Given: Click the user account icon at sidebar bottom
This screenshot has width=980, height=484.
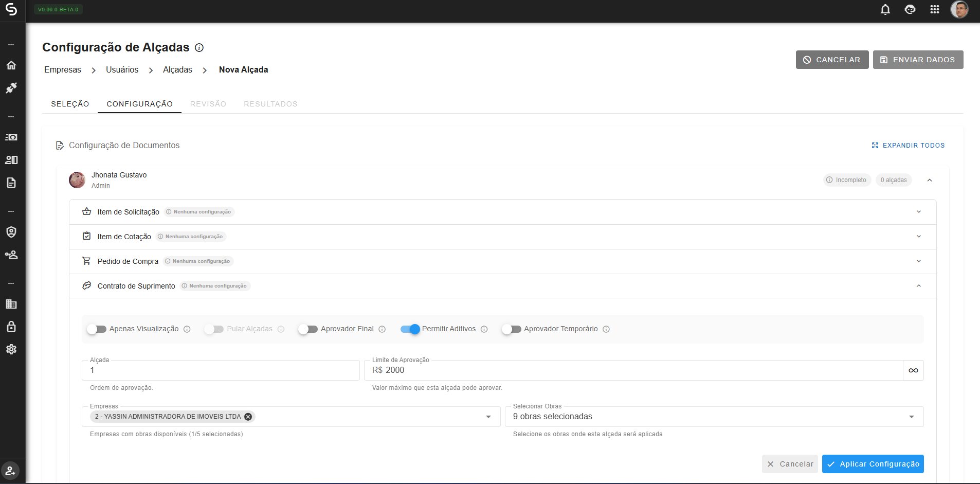Looking at the screenshot, I should [10, 471].
